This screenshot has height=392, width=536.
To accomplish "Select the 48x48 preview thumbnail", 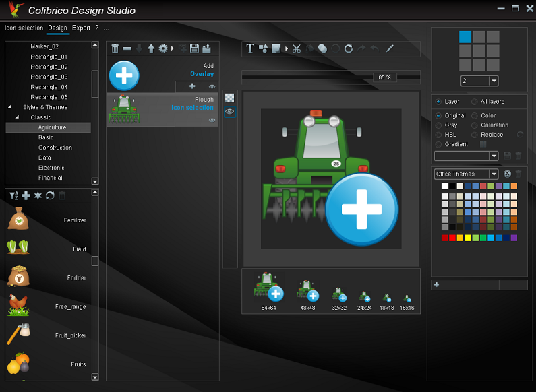I will click(x=307, y=292).
